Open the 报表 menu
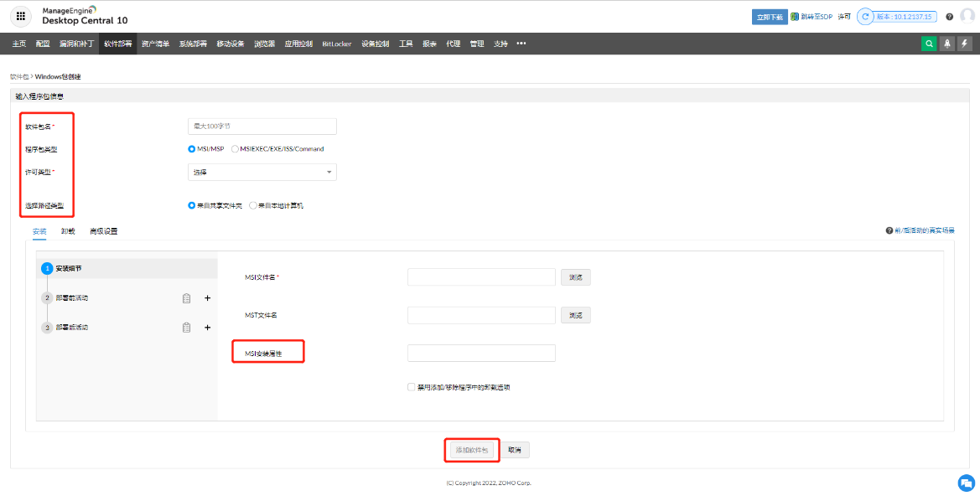980x496 pixels. (x=429, y=44)
